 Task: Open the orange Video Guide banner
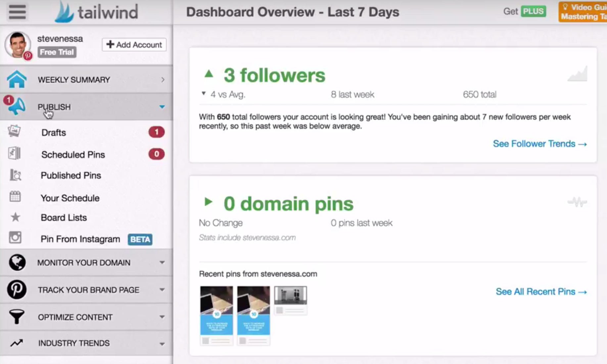coord(583,12)
